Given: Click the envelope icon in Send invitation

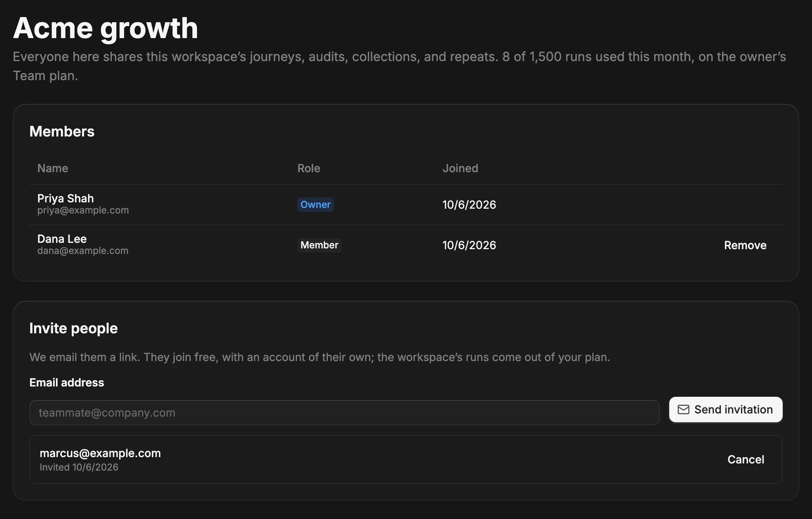Looking at the screenshot, I should [683, 409].
